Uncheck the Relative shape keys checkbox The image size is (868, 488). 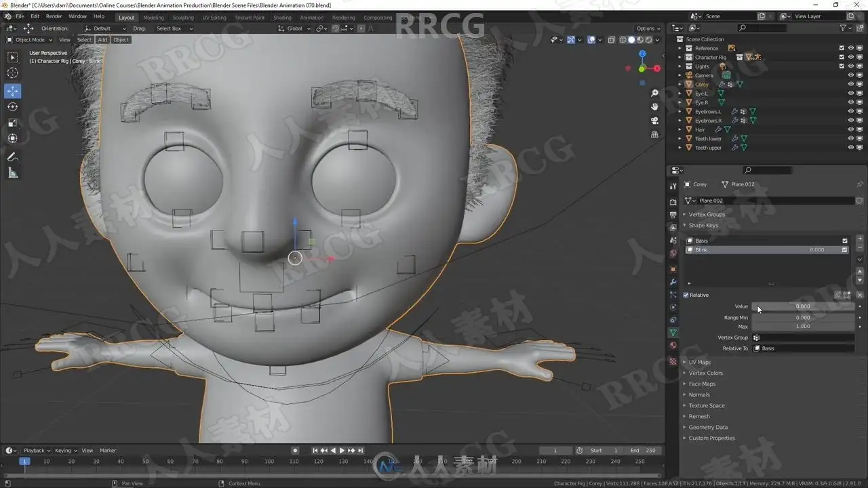[686, 296]
